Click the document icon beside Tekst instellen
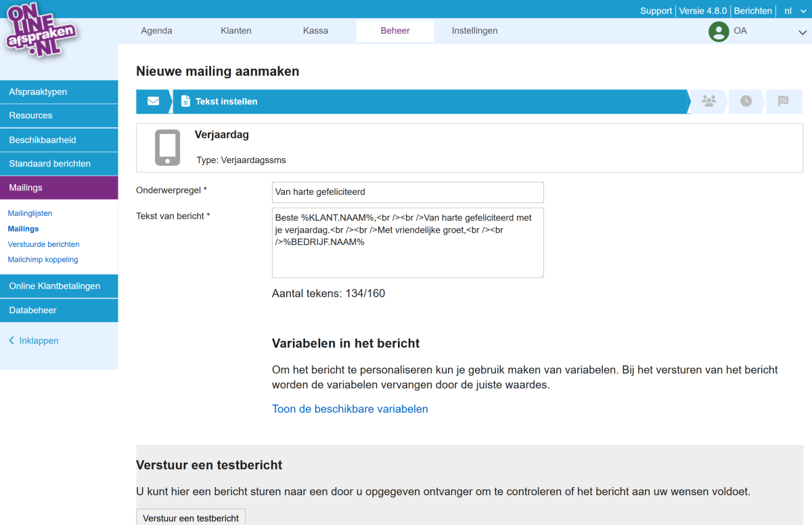Screen dimensions: 812x525 [x=185, y=101]
